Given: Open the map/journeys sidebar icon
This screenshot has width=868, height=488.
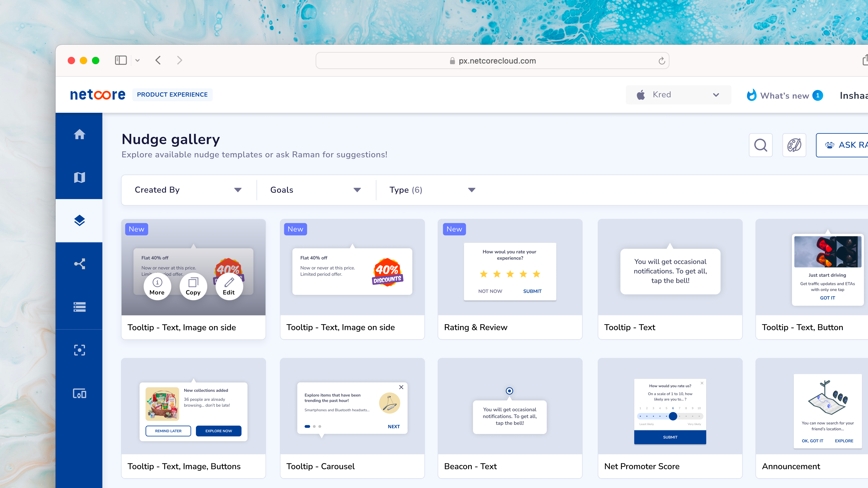Looking at the screenshot, I should coord(80,178).
